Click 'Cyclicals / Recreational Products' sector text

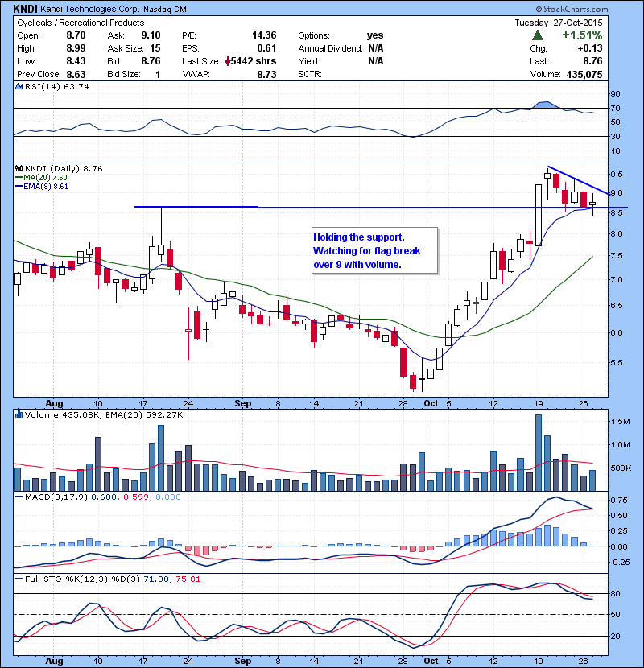pyautogui.click(x=80, y=23)
